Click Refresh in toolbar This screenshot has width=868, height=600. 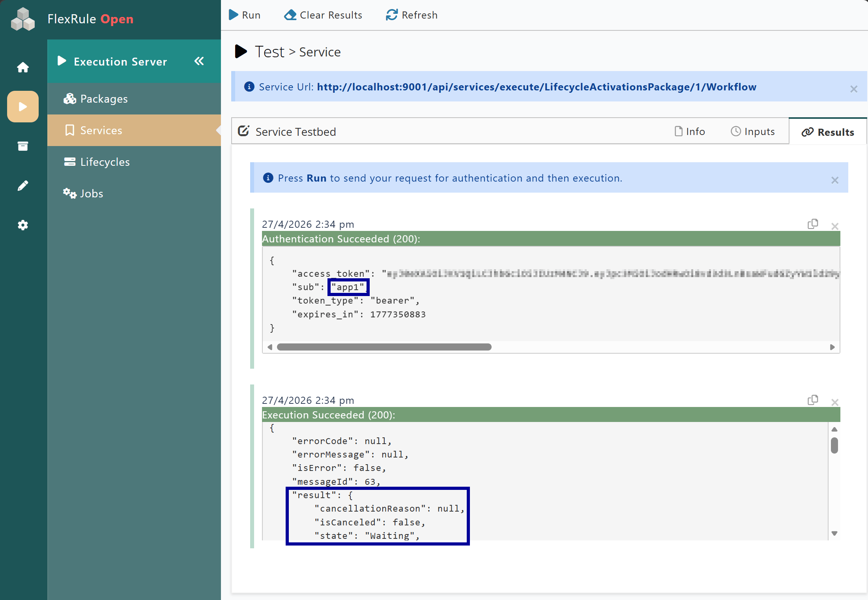pyautogui.click(x=412, y=15)
